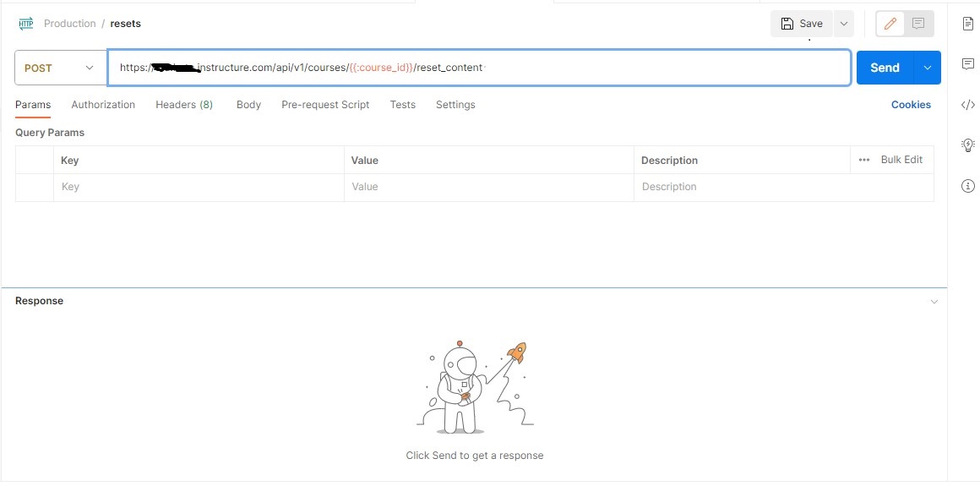Switch to the pencil edit mode icon
Viewport: 980px width, 486px height.
pyautogui.click(x=890, y=24)
